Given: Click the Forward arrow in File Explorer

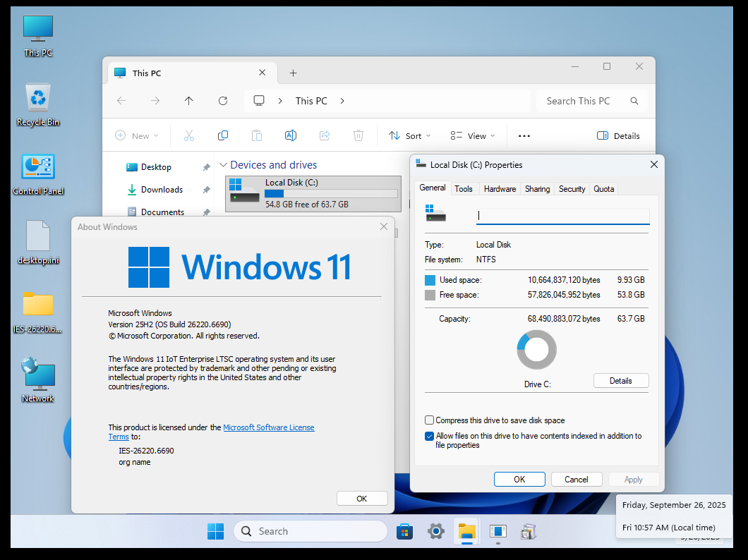Looking at the screenshot, I should click(155, 101).
